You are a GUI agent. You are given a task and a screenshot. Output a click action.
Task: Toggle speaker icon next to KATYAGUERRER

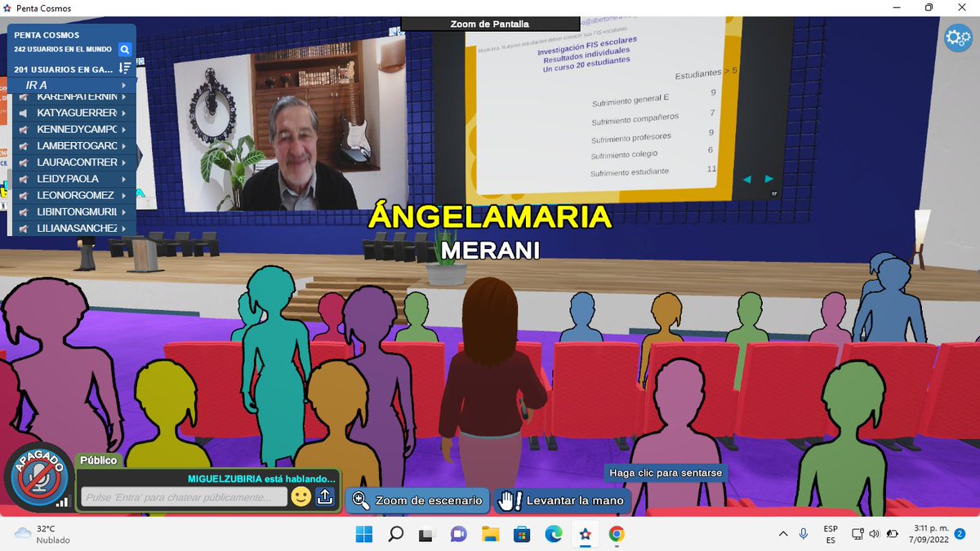point(24,113)
